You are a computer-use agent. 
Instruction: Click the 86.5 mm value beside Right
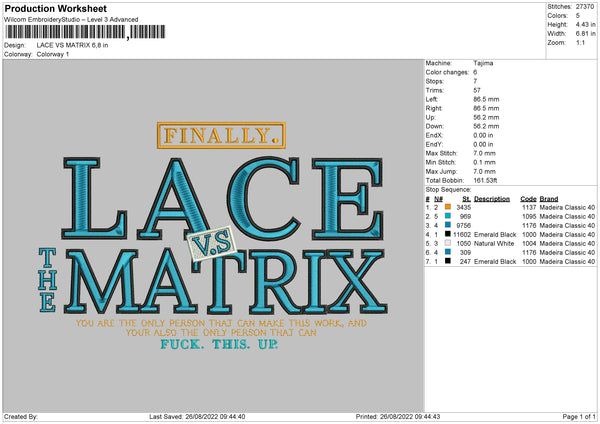(486, 108)
